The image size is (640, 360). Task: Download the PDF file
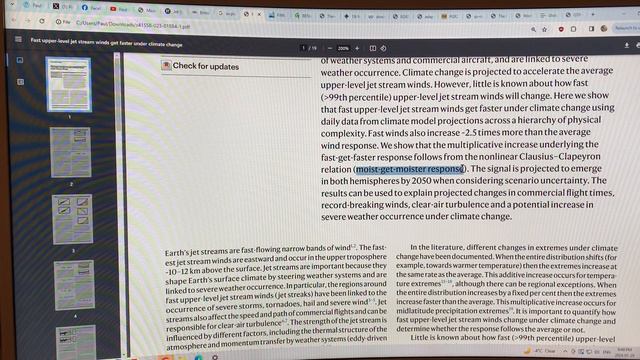627,45
